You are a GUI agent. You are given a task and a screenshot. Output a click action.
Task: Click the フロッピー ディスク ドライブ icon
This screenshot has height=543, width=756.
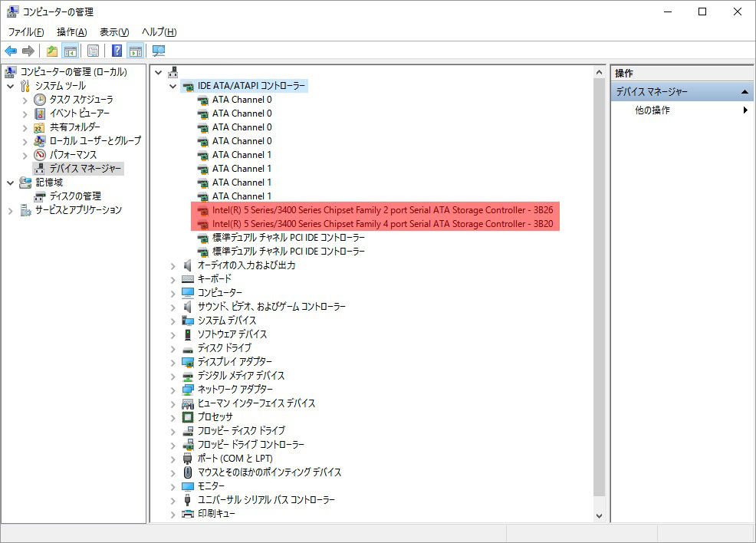[188, 431]
